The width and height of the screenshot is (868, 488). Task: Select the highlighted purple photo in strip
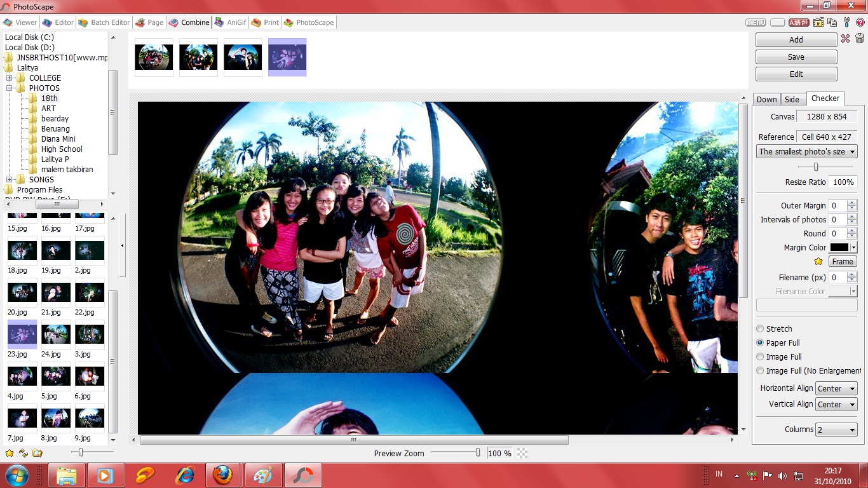287,57
